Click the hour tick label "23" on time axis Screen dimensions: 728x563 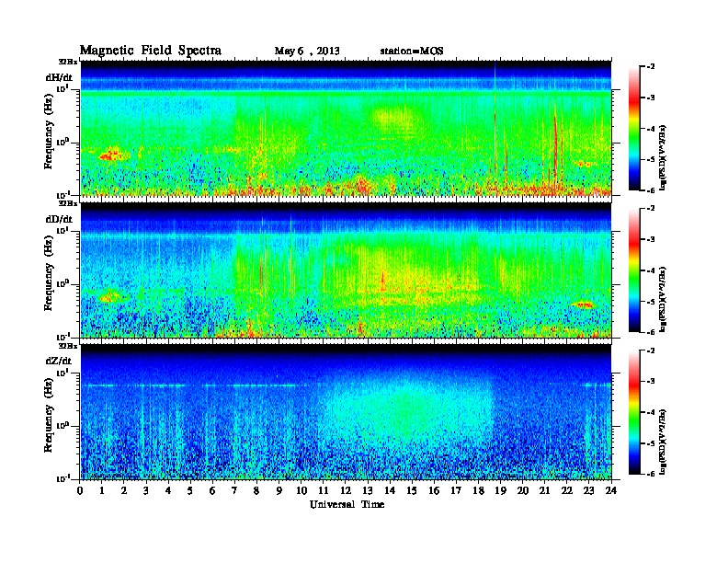(x=588, y=490)
